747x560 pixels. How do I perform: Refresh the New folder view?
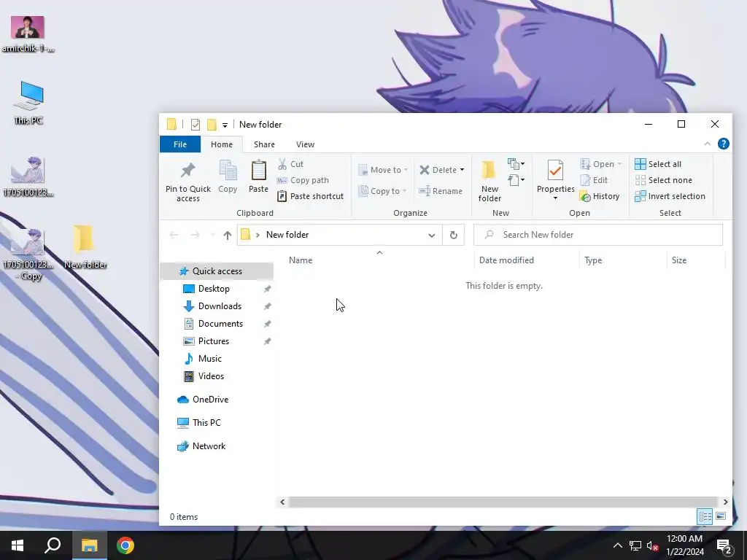(x=454, y=235)
